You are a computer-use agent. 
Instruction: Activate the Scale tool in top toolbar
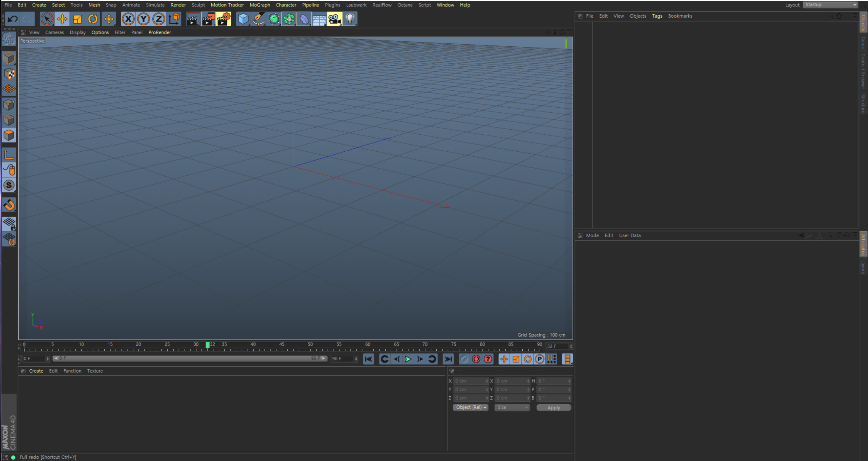pyautogui.click(x=78, y=19)
